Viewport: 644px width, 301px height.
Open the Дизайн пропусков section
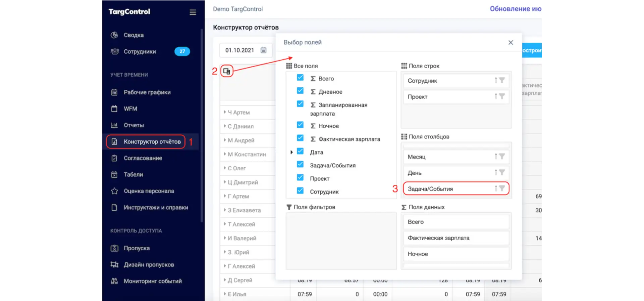[x=149, y=265]
